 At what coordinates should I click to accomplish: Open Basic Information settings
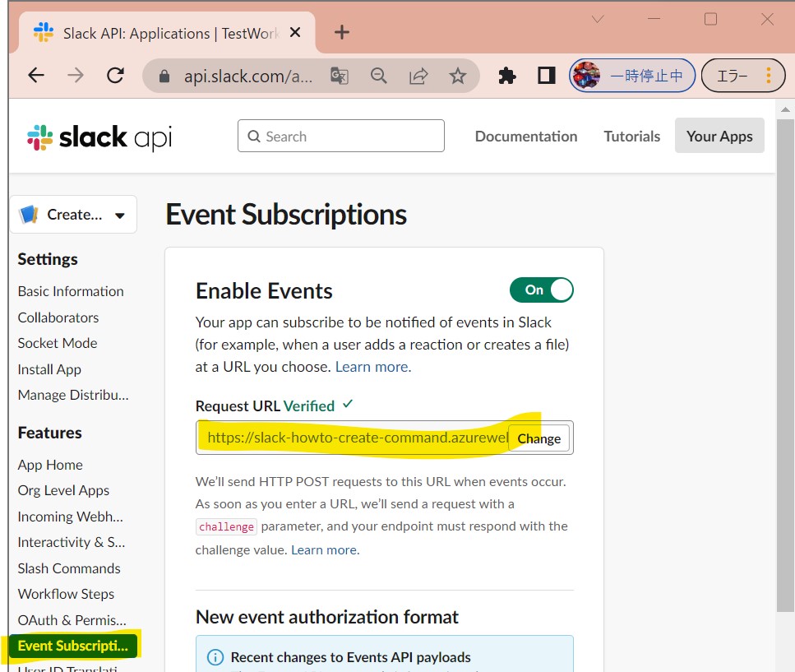(x=71, y=291)
